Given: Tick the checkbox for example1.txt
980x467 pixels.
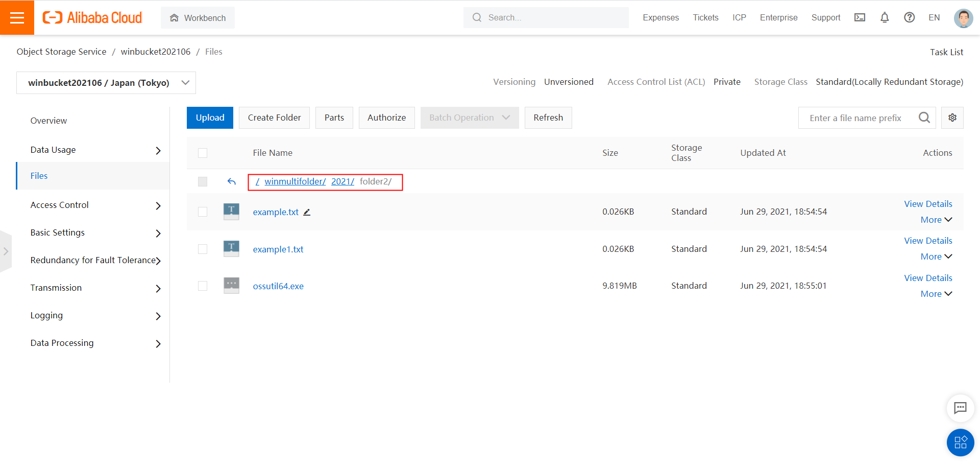Looking at the screenshot, I should [x=203, y=249].
